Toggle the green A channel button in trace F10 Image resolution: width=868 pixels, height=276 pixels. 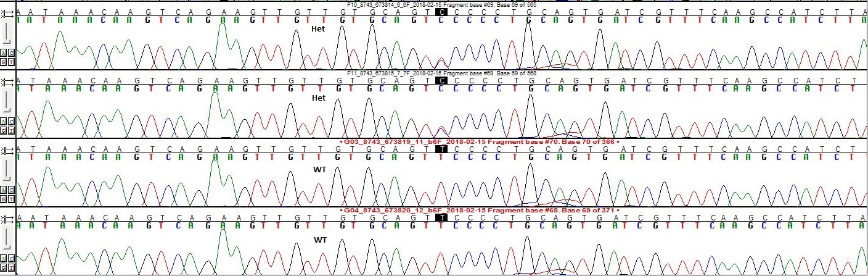[4, 54]
